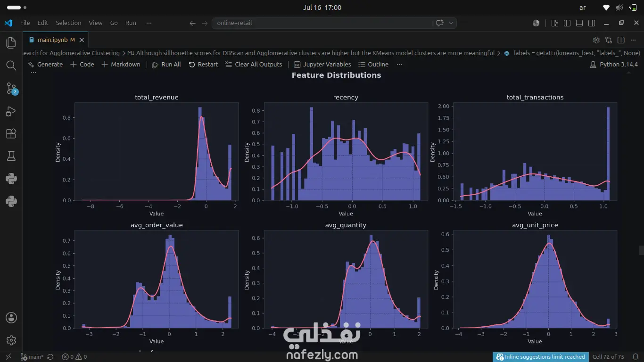Toggle the bottom panel layout

[x=579, y=23]
